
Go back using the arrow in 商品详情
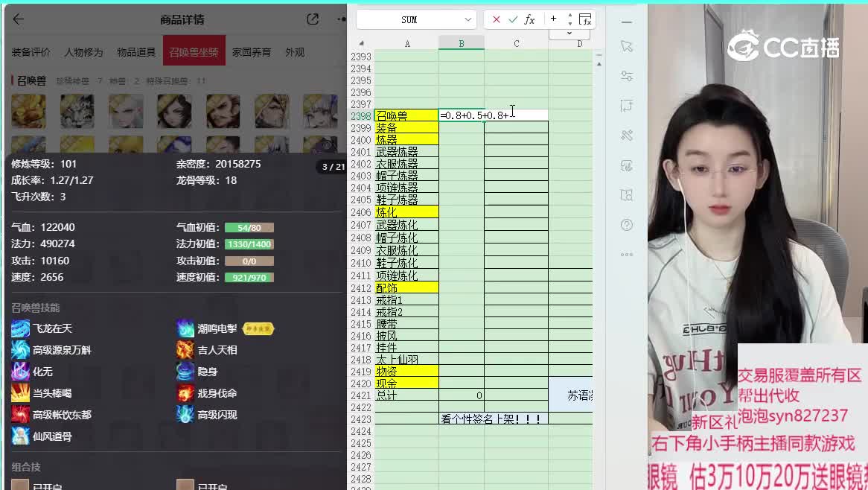coord(19,19)
